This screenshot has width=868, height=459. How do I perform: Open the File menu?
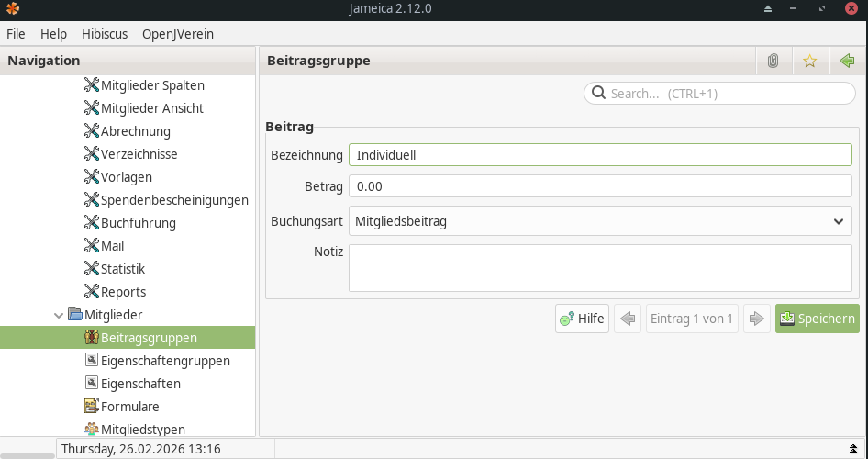(x=16, y=34)
